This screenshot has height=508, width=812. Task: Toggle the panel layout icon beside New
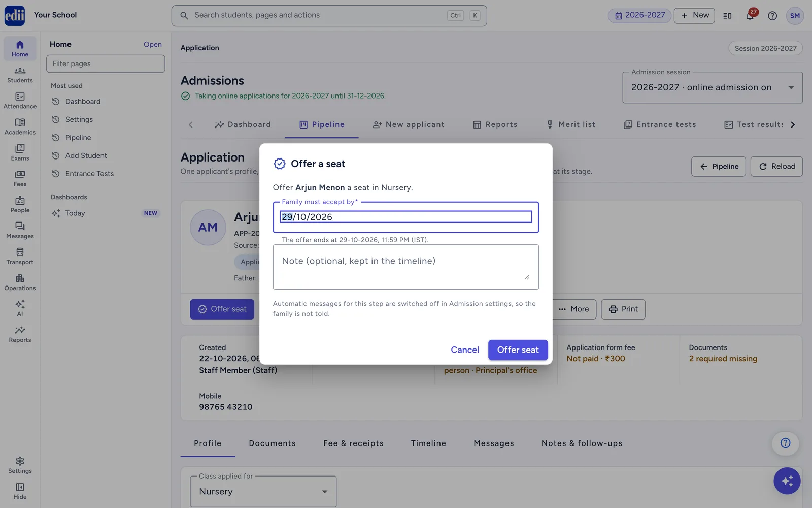point(727,16)
